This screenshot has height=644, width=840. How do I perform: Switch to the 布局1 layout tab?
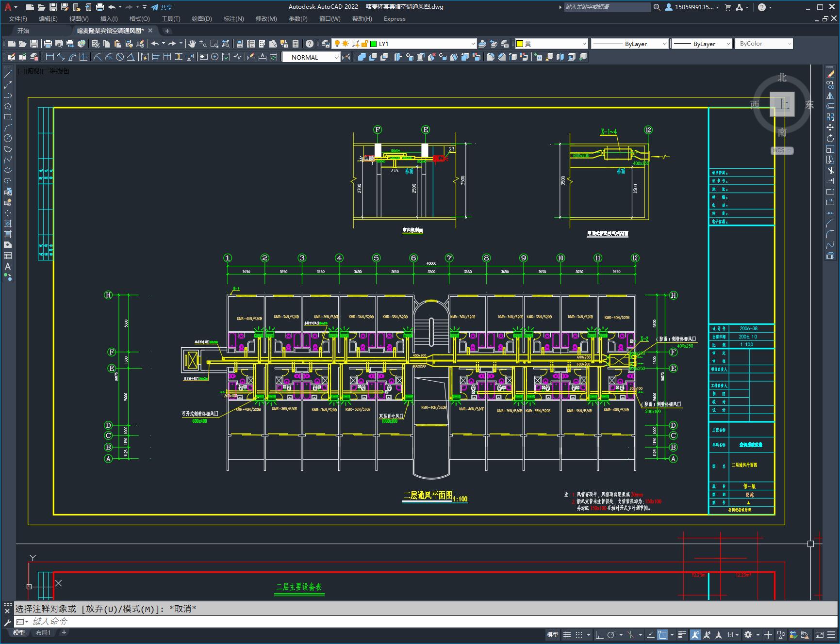coord(43,632)
